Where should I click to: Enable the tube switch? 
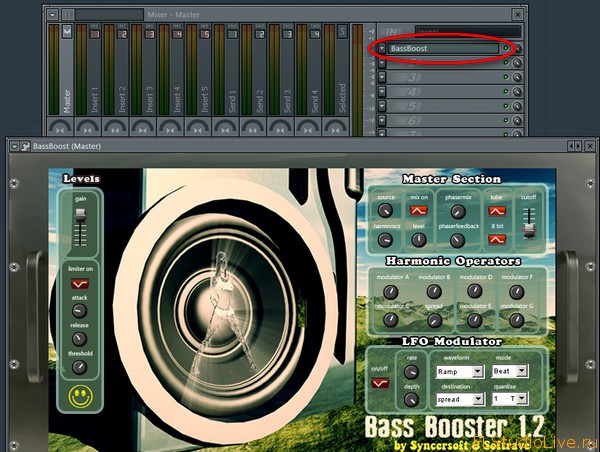click(x=496, y=210)
